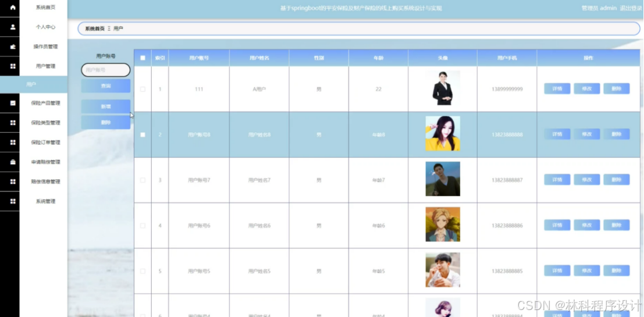Screen dimensions: 644x317
Task: Click the chart icon beside 保险产品管理
Action: (13, 103)
